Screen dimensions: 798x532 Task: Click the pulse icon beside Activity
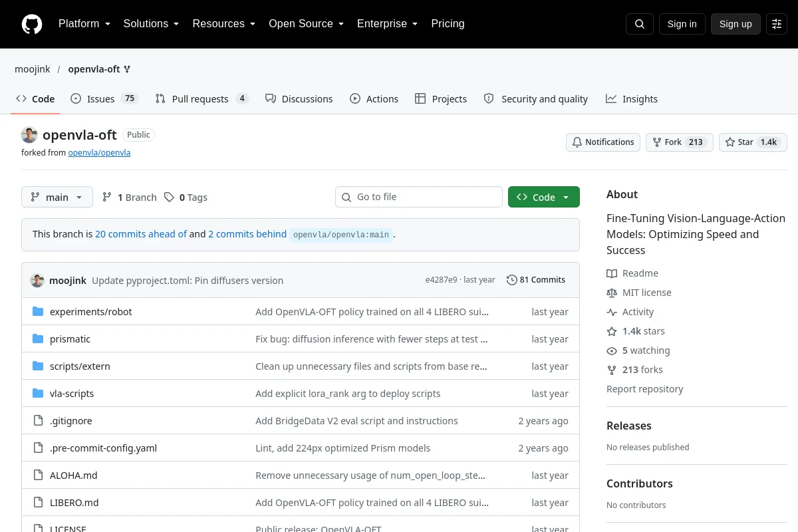click(612, 312)
